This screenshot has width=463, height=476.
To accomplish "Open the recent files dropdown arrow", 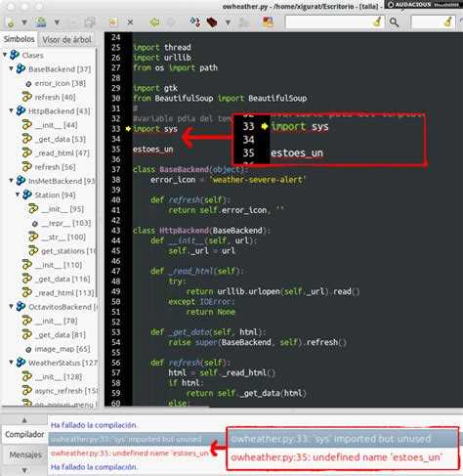I will (57, 22).
